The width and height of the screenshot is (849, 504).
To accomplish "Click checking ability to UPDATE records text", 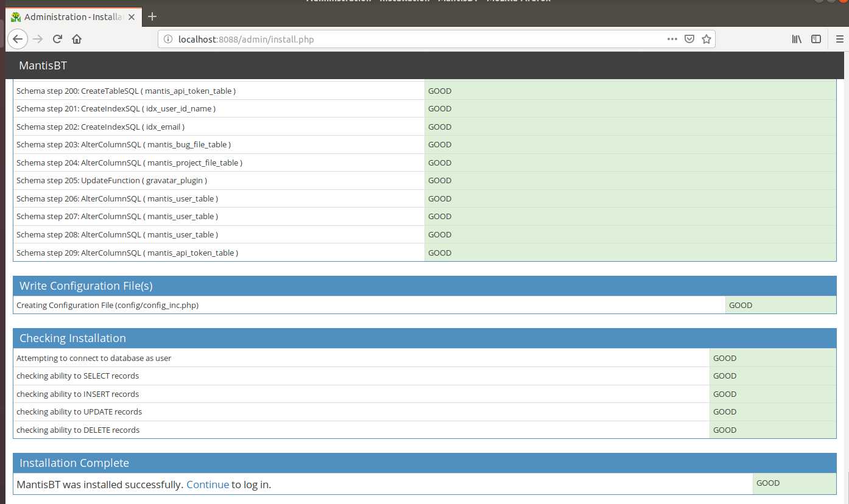I will [79, 411].
